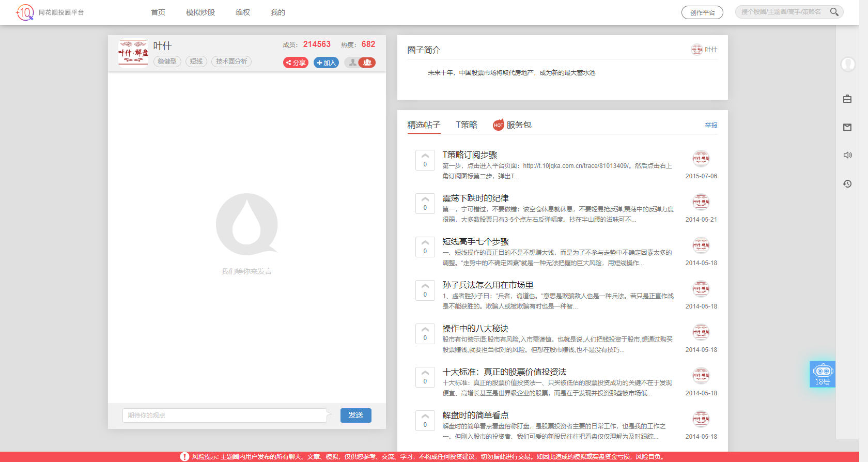Click the speaker announcement icon

pos(847,155)
